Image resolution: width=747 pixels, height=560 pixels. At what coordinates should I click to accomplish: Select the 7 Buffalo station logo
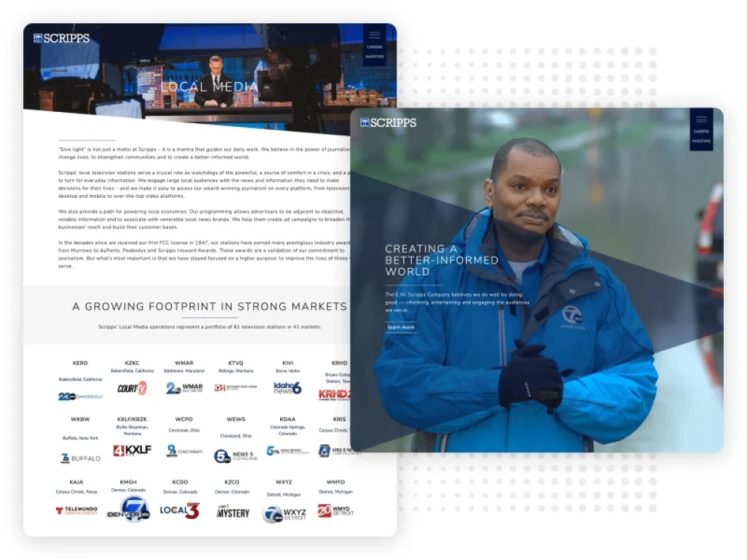80,458
